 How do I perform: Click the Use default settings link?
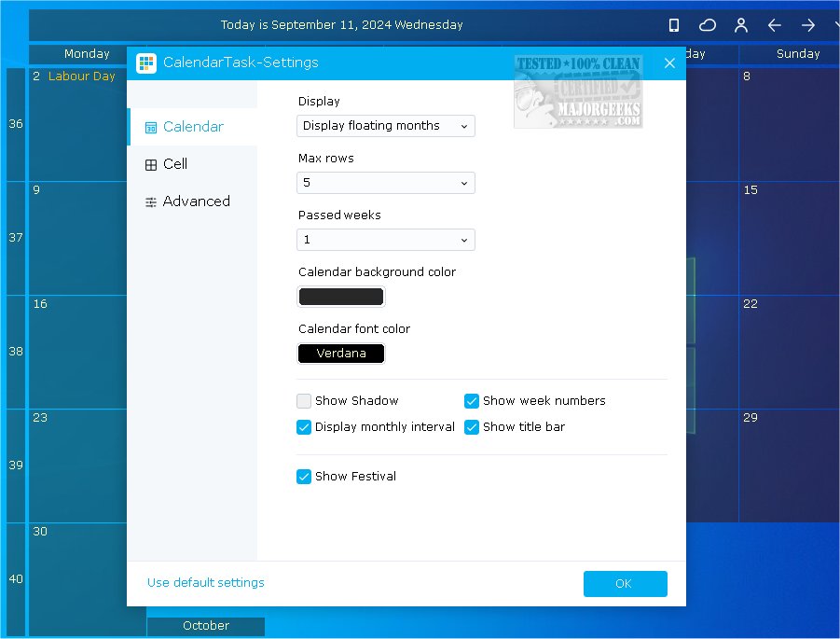(x=206, y=583)
